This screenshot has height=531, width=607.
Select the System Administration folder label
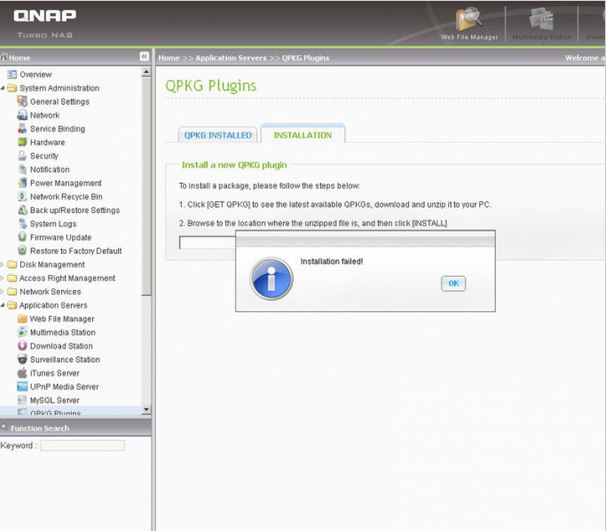59,88
